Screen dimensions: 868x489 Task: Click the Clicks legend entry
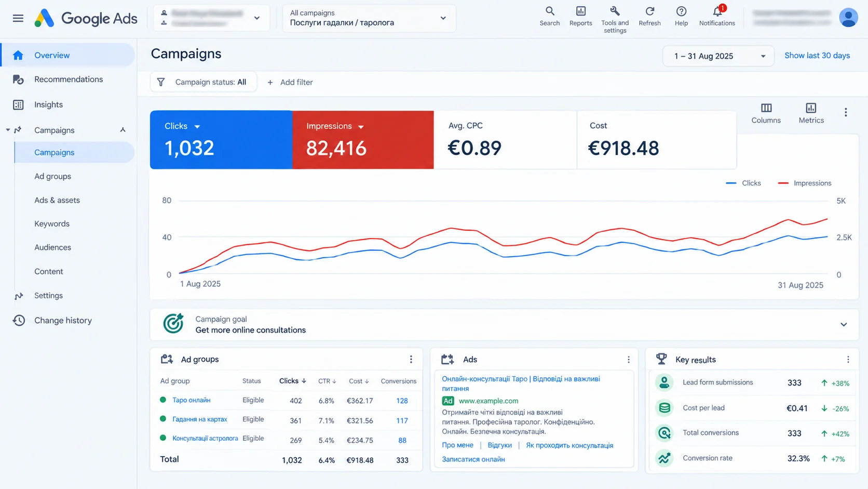coord(743,183)
